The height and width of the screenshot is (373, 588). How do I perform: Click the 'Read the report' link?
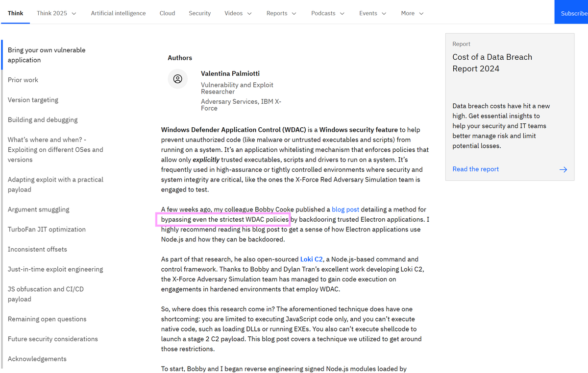(475, 169)
